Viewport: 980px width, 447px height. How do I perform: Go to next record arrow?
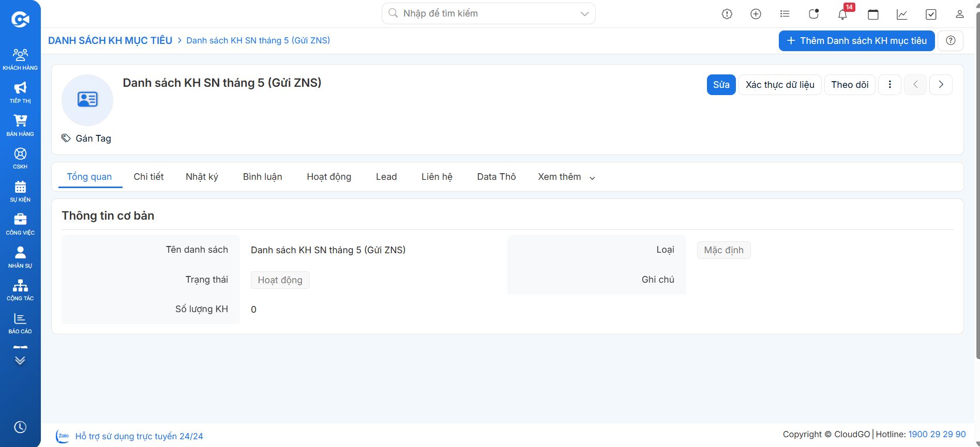point(941,85)
